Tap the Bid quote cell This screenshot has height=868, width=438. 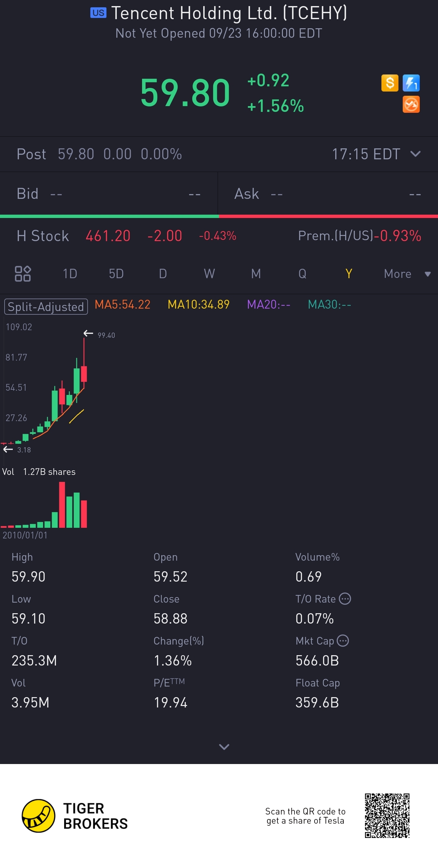pyautogui.click(x=109, y=194)
